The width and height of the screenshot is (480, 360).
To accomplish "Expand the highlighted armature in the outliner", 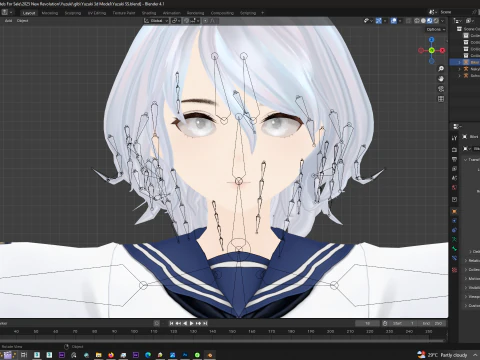I will click(x=460, y=62).
